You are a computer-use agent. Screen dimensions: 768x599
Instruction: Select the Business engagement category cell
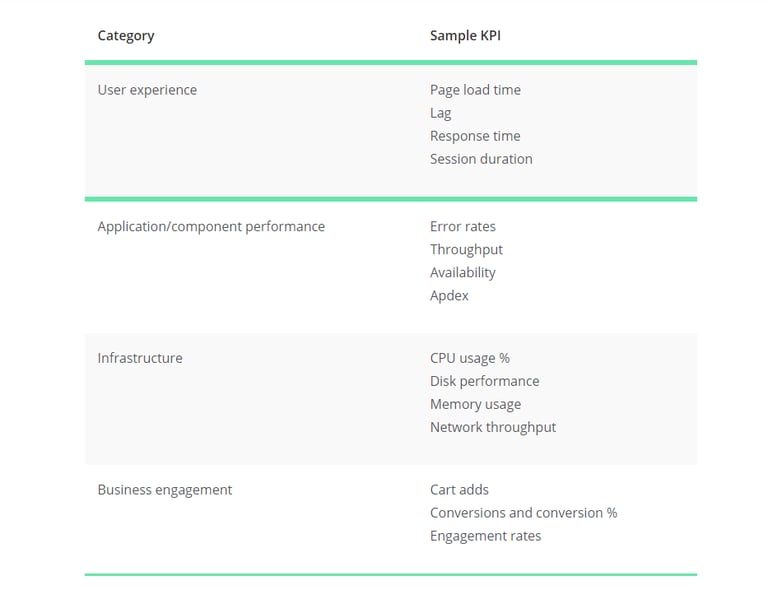click(165, 490)
